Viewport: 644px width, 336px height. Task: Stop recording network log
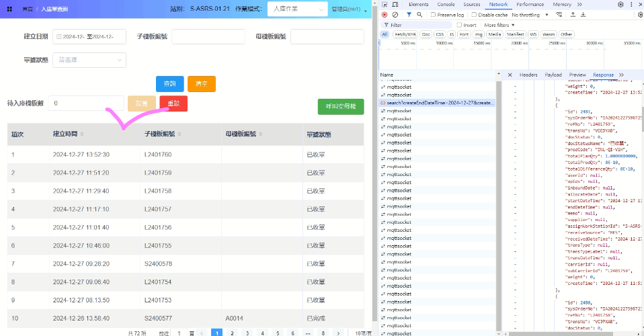(x=385, y=15)
